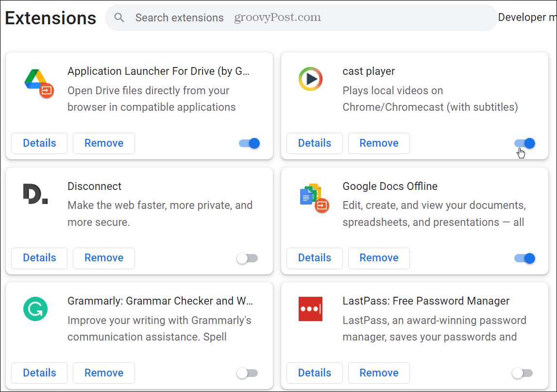The height and width of the screenshot is (392, 557).
Task: Click 'Improve your writing with Grammarly's' text
Action: (x=159, y=321)
